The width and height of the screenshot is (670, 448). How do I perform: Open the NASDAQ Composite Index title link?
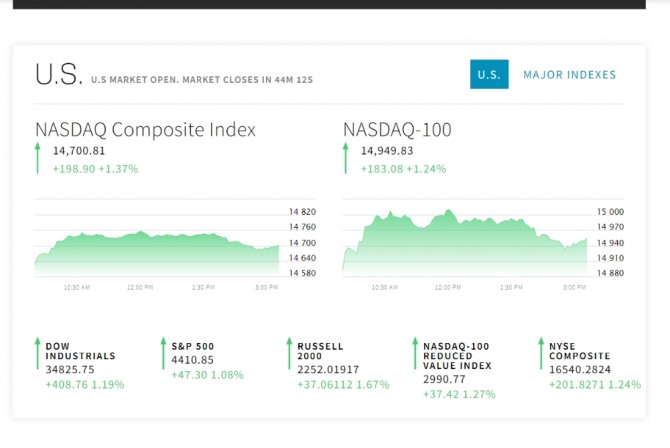pos(145,130)
